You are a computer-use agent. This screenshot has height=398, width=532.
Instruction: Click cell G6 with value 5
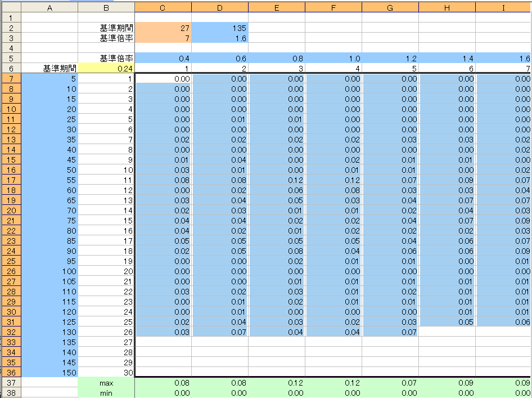click(x=390, y=68)
